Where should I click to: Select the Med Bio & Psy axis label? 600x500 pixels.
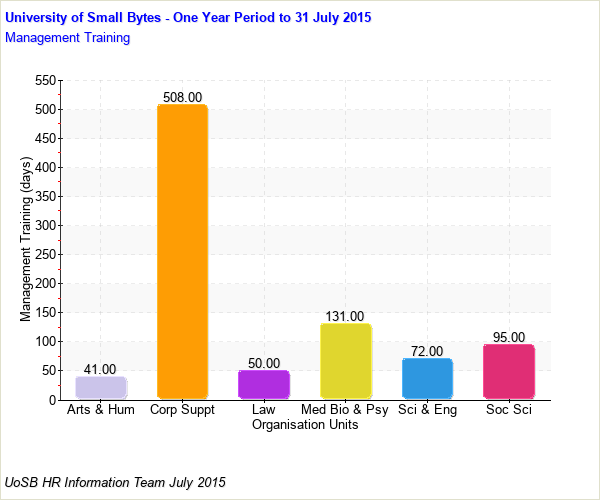[x=345, y=410]
